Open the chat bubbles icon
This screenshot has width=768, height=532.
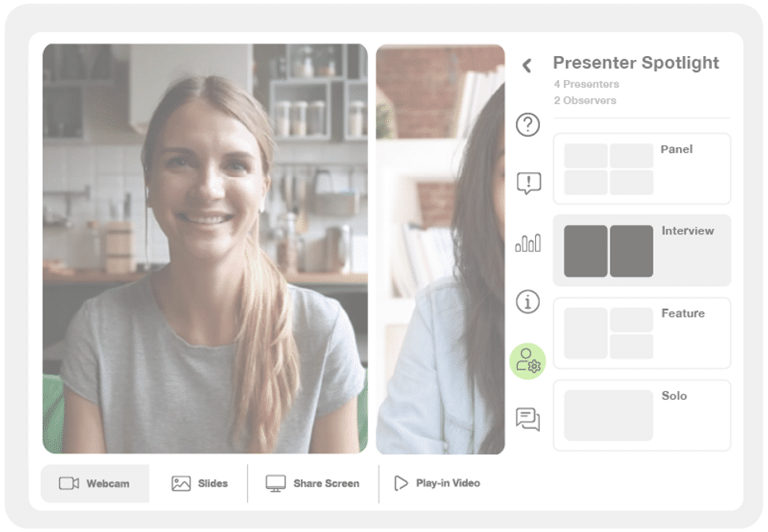tap(527, 419)
